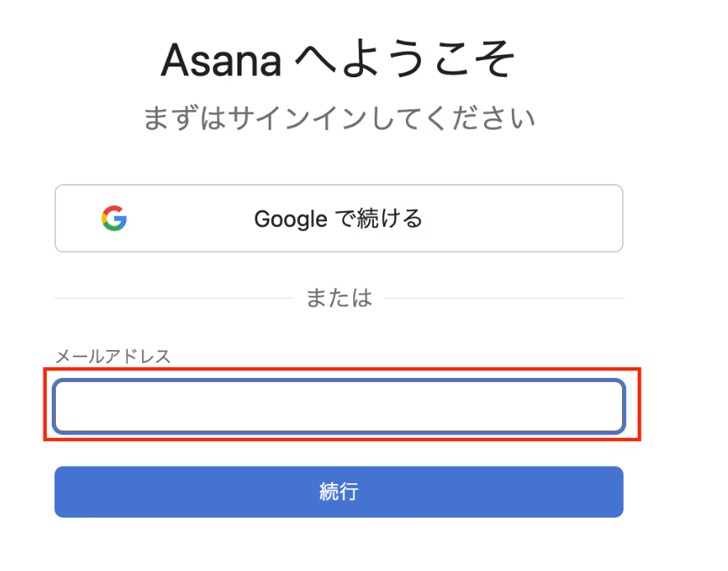Image resolution: width=728 pixels, height=571 pixels.
Task: Place cursor in the email address box
Action: click(x=339, y=406)
